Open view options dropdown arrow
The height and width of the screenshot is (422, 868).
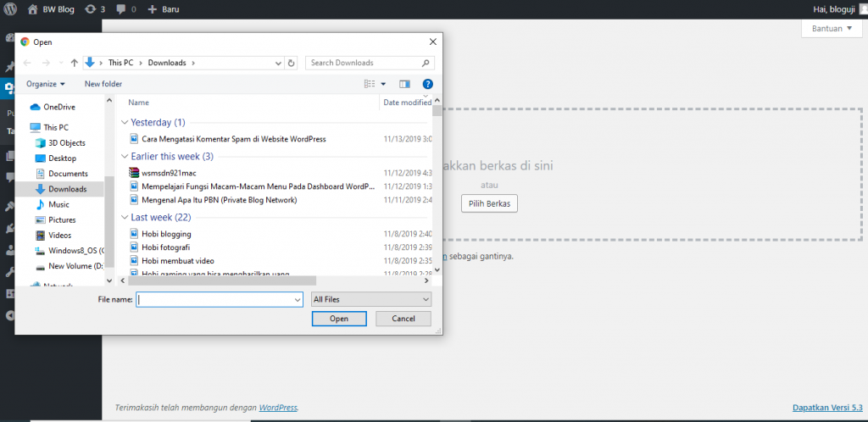(383, 84)
